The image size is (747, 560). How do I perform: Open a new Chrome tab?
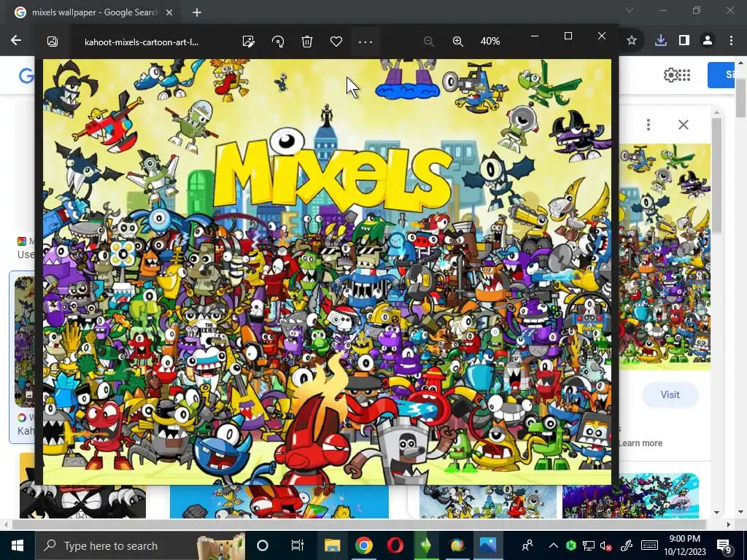(197, 12)
